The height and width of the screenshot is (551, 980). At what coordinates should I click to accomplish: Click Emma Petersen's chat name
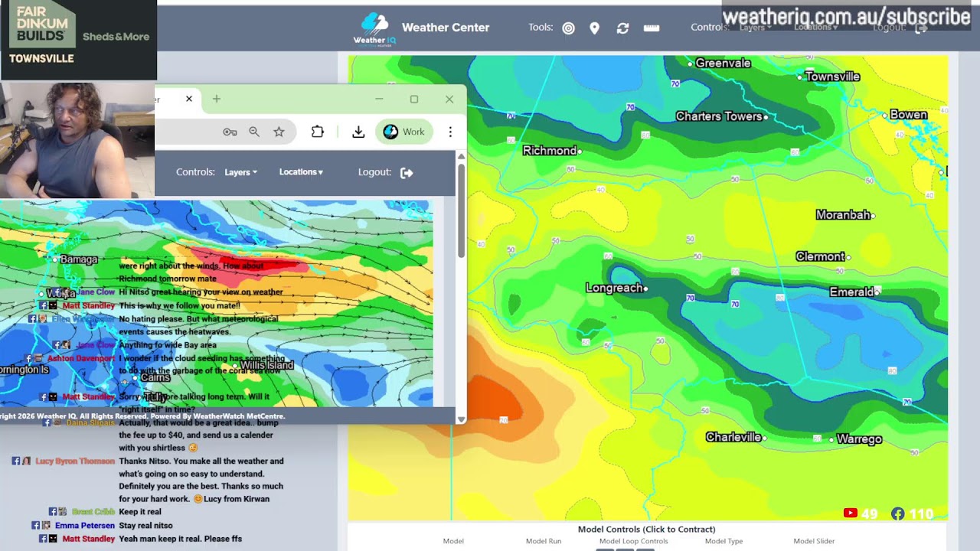84,526
